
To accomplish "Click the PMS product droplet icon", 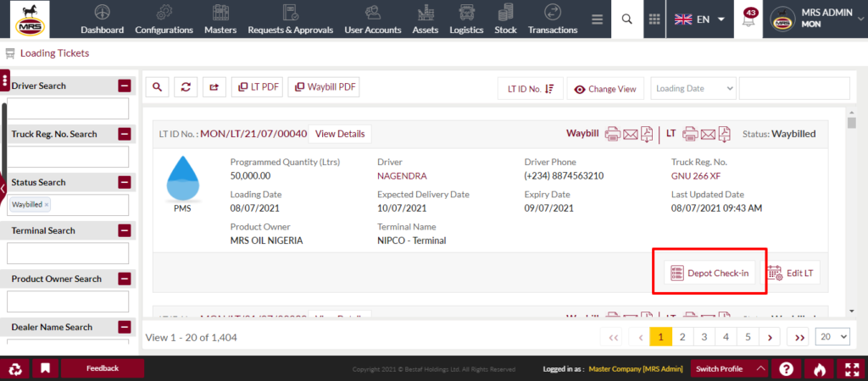I will click(182, 180).
